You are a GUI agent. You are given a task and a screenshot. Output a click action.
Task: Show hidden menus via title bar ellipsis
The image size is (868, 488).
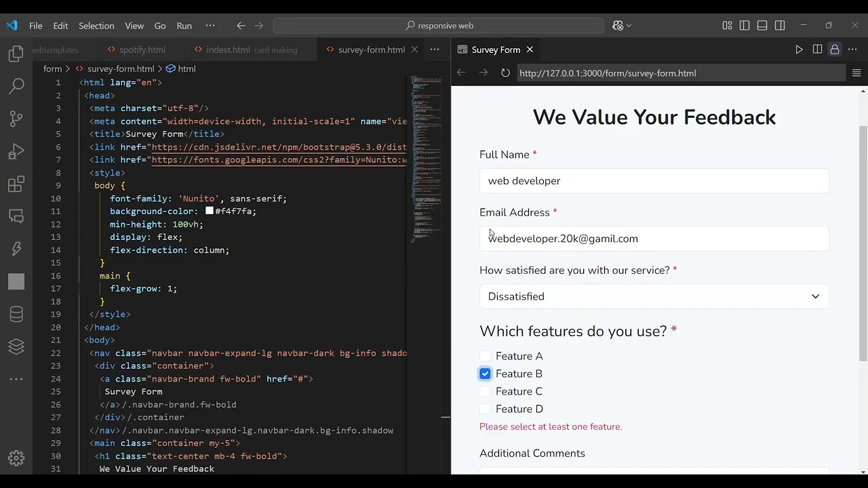(x=210, y=26)
